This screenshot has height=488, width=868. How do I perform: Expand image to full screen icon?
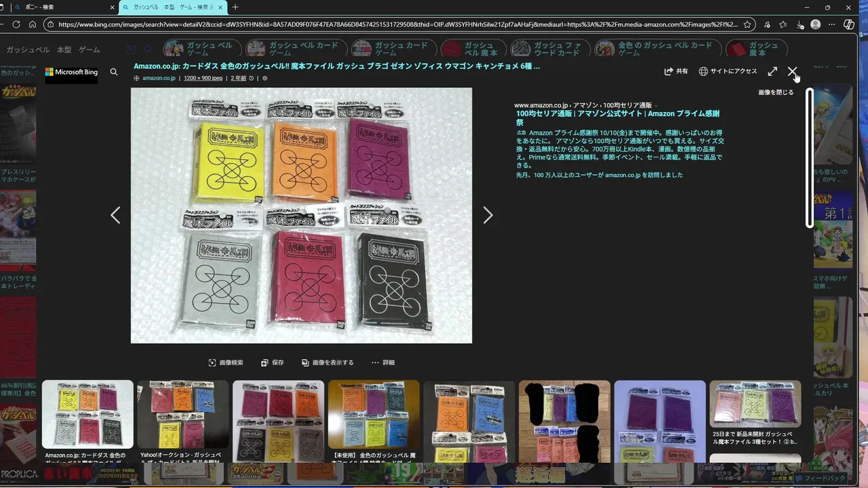coord(772,71)
